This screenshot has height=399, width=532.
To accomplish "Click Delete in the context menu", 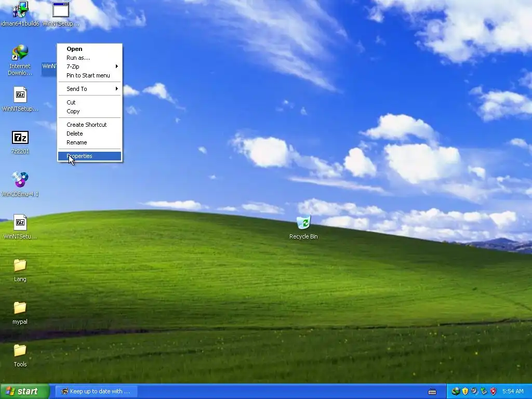I will tap(89, 134).
